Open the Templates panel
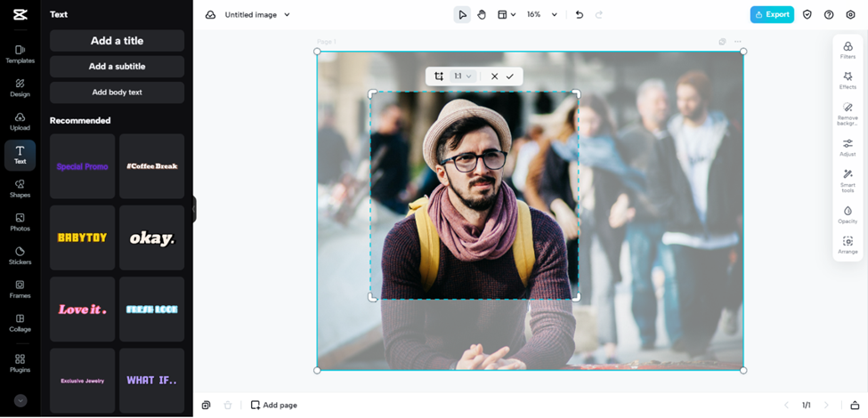This screenshot has height=418, width=868. [x=20, y=54]
